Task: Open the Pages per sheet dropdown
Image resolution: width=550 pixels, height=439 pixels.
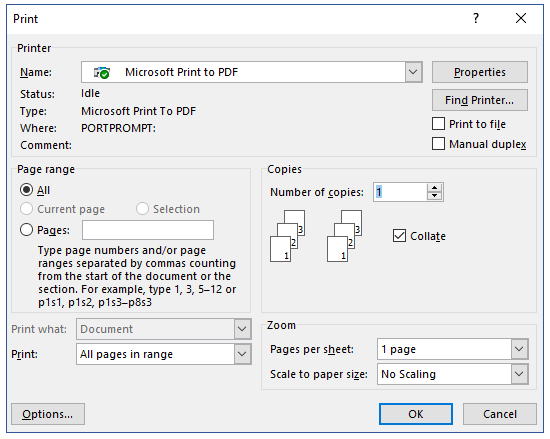Action: tap(519, 349)
